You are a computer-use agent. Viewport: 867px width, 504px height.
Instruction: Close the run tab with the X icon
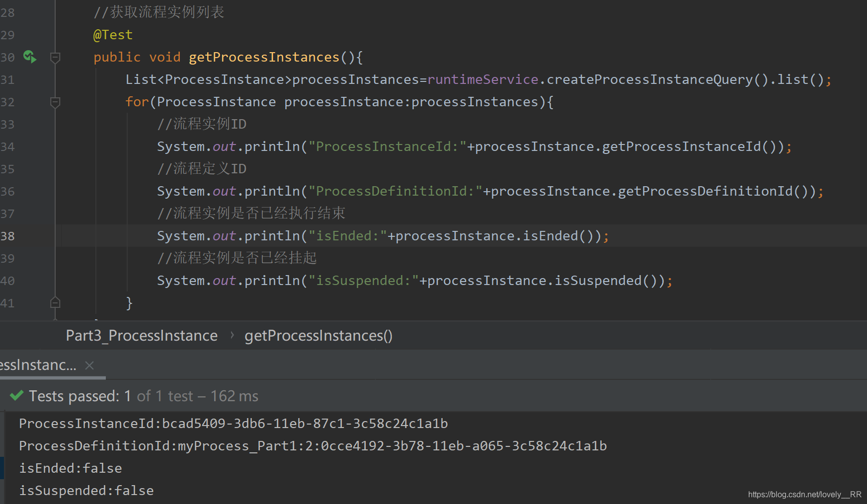[89, 365]
